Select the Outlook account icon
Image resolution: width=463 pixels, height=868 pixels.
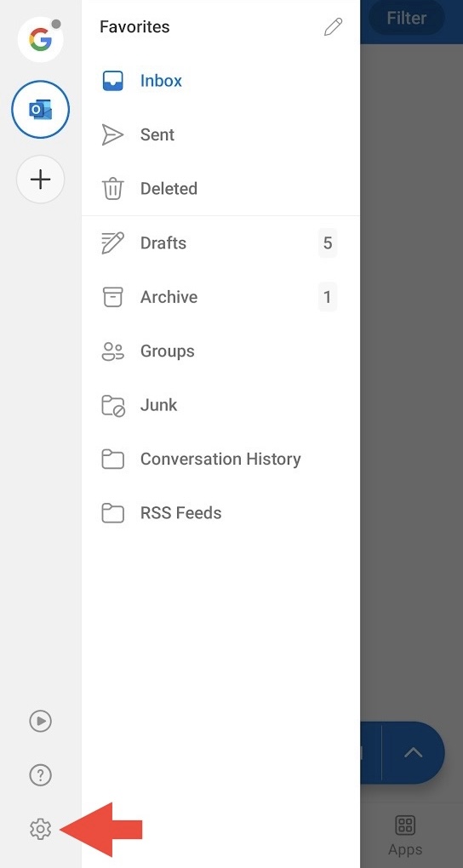(41, 109)
